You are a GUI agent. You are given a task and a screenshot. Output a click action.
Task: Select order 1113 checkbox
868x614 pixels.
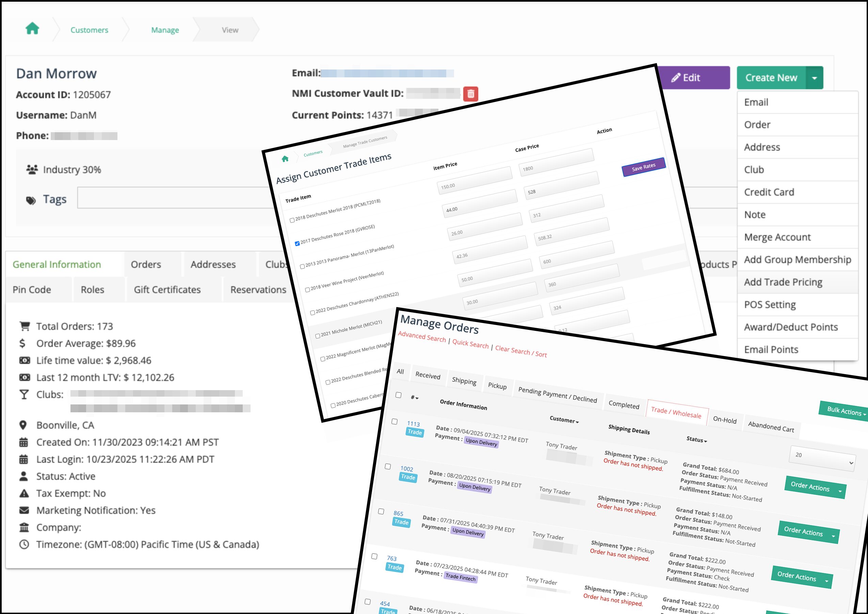[394, 421]
